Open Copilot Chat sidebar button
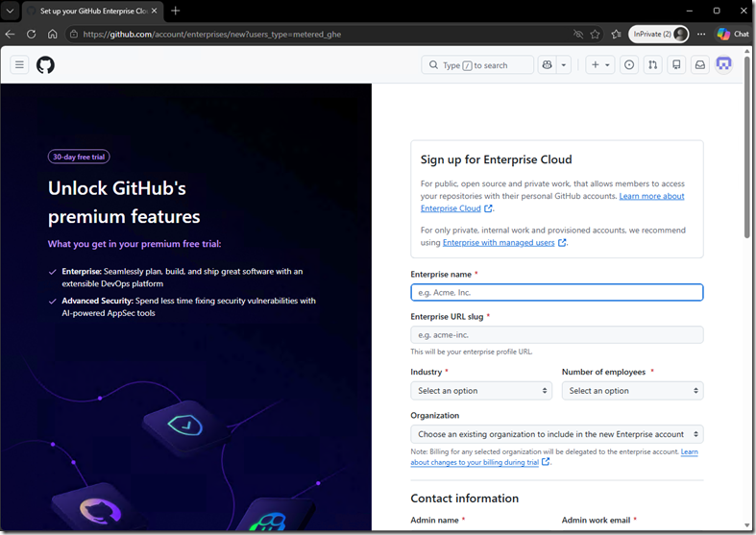 coord(732,35)
